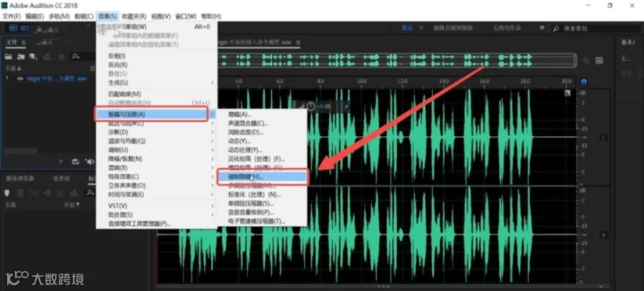Click the add marker icon in Markers panel
Screen dimensions: 644x291
tap(7, 193)
